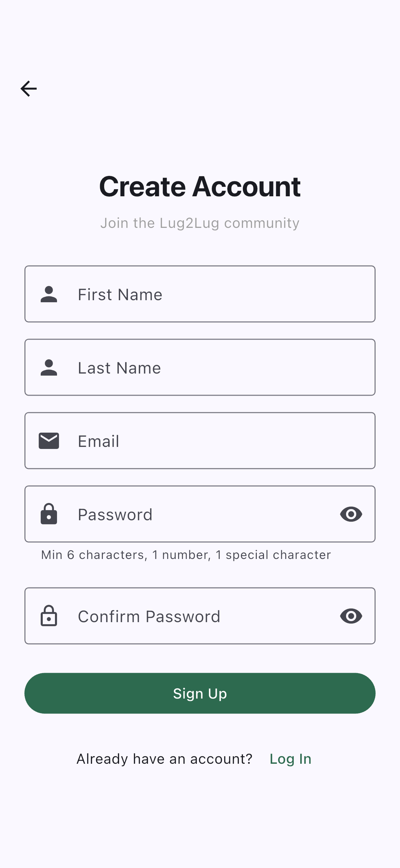Open the Log In link
400x868 pixels.
[290, 759]
